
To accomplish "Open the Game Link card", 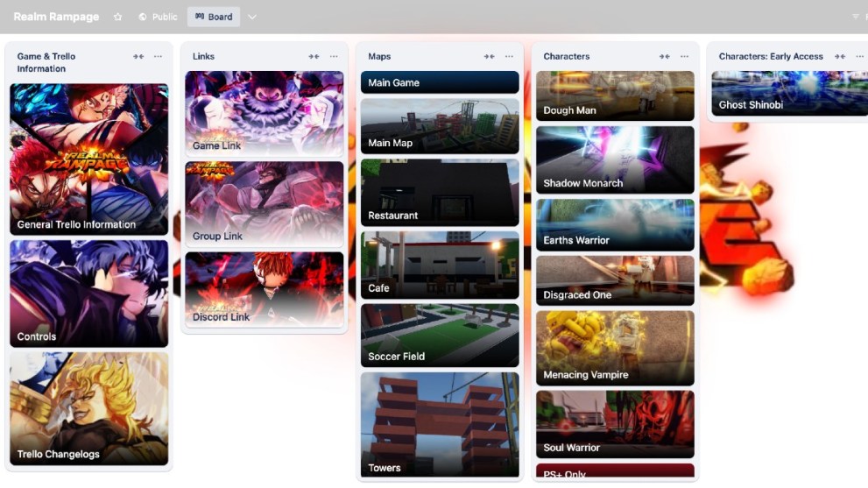I will click(x=265, y=113).
